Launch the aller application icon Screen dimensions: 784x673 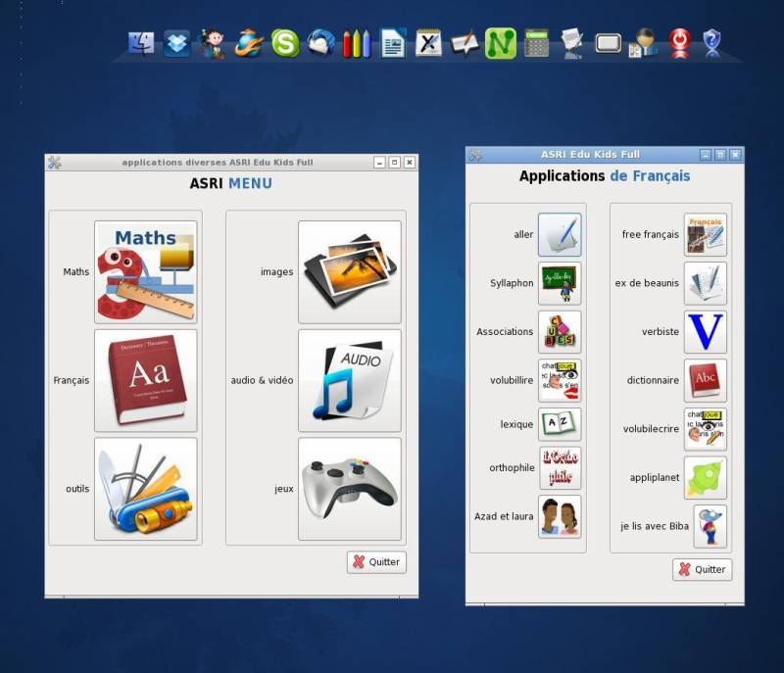pyautogui.click(x=560, y=235)
